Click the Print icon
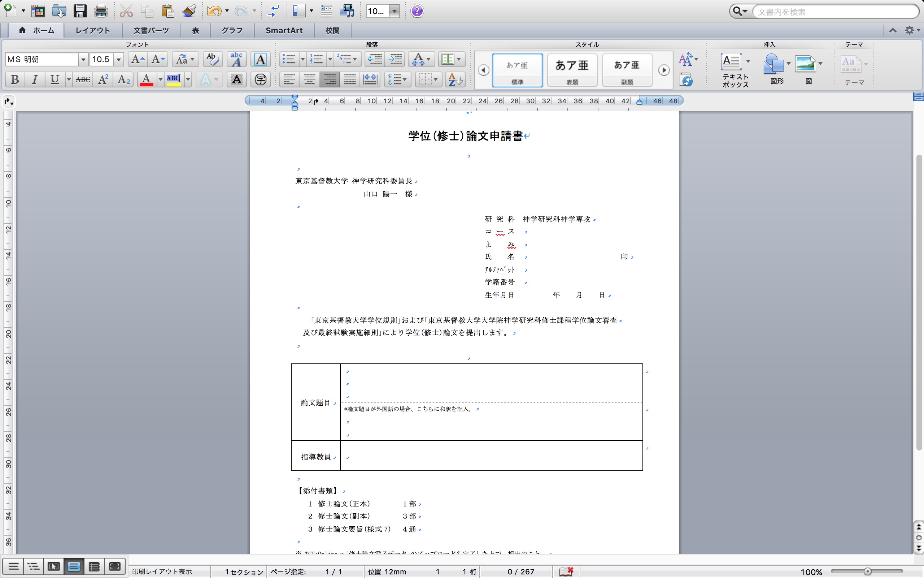The width and height of the screenshot is (924, 578). [101, 11]
